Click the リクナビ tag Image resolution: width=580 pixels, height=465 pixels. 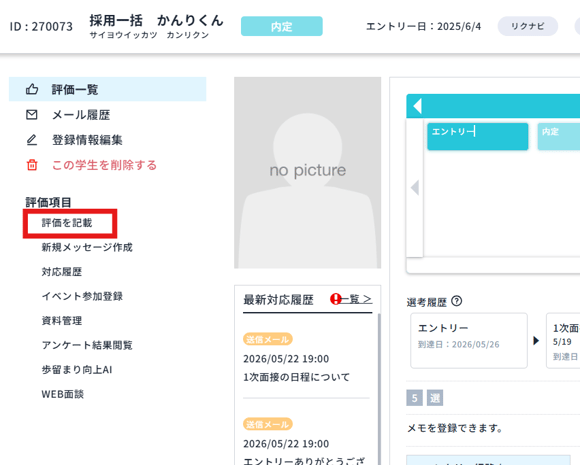[x=528, y=26]
